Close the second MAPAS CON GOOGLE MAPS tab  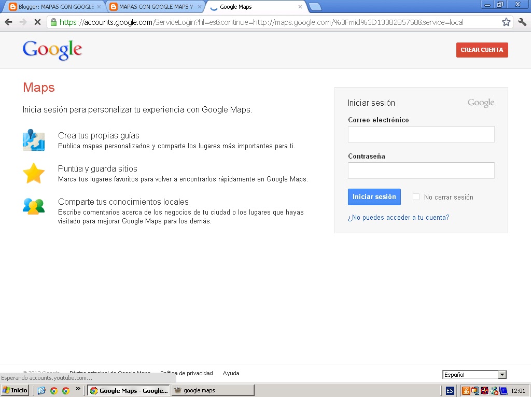coord(200,7)
